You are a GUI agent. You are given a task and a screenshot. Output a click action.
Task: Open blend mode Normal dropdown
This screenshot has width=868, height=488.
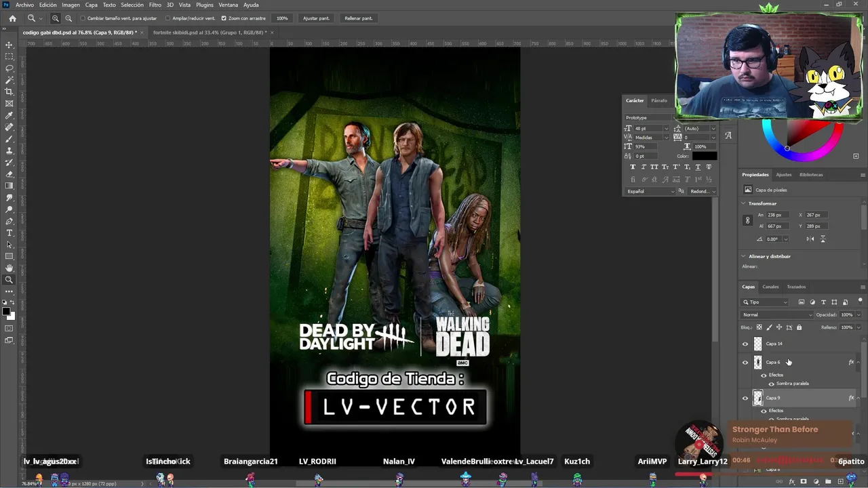tap(776, 314)
